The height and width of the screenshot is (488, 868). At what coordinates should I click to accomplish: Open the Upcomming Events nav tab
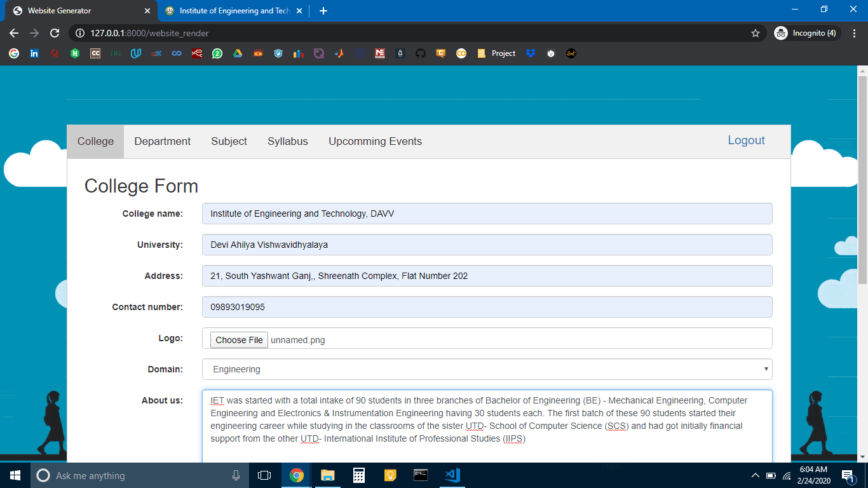pyautogui.click(x=375, y=142)
